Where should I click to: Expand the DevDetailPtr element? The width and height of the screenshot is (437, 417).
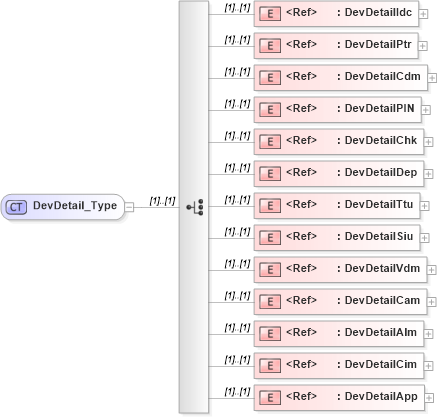click(x=423, y=46)
